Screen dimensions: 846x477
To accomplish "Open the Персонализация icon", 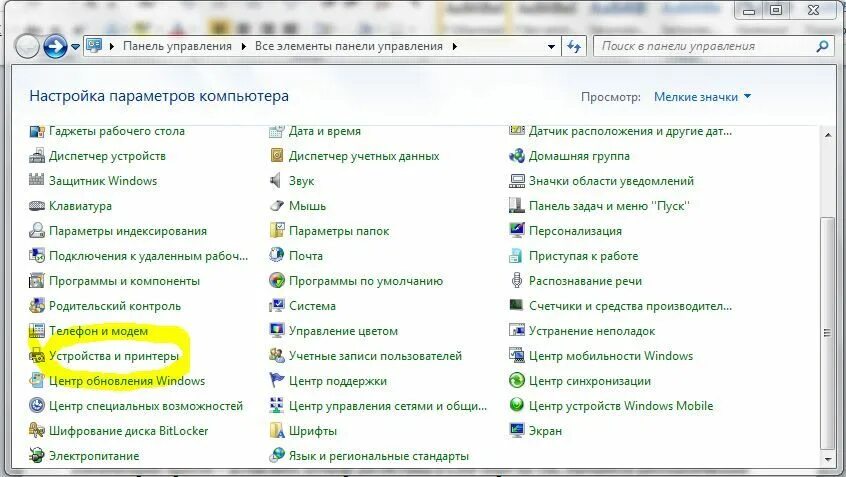I will point(516,231).
